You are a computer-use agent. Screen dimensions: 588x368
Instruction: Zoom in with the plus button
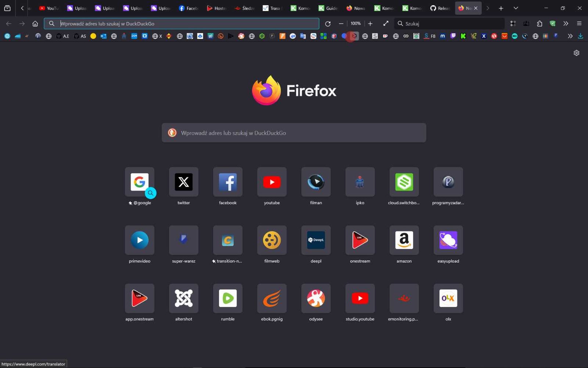(x=370, y=24)
